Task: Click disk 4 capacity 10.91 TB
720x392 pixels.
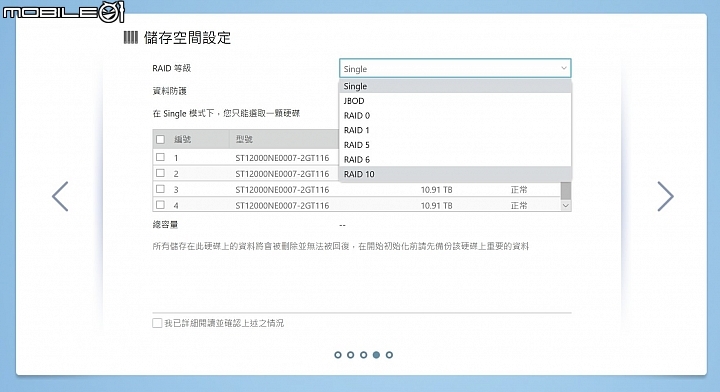Action: pyautogui.click(x=437, y=206)
